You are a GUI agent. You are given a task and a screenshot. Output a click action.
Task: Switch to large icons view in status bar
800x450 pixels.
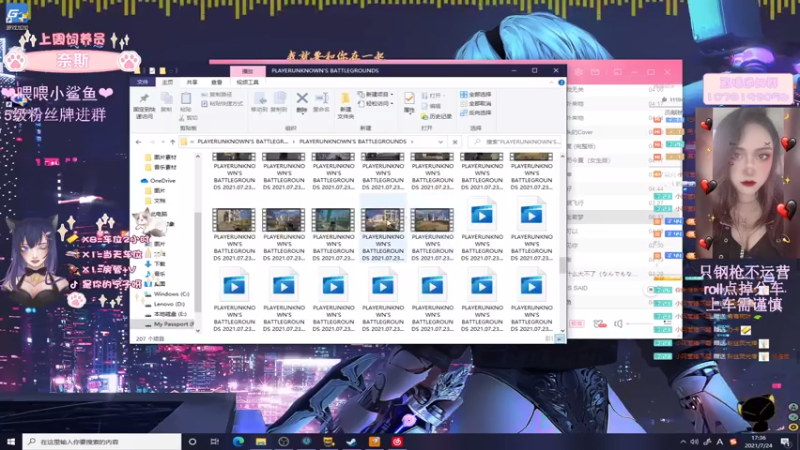click(x=560, y=339)
